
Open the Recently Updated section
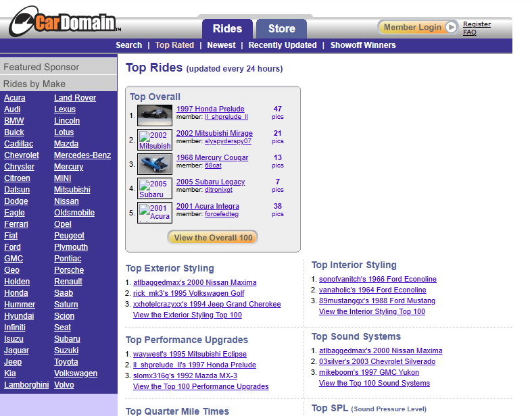click(283, 45)
